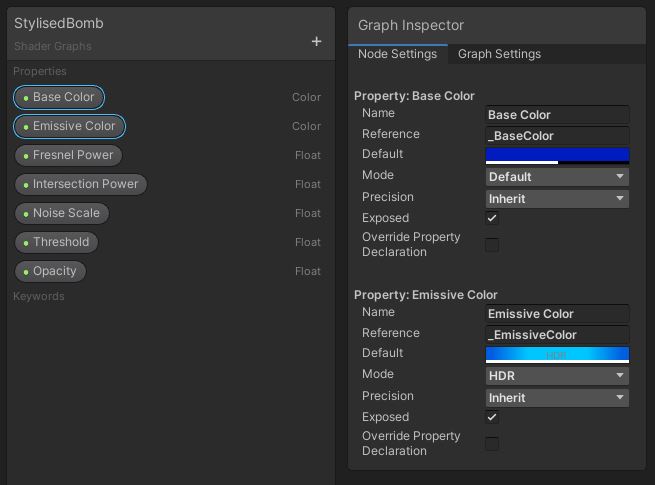Click the Color type label beside Emissive Color
Viewport: 655px width, 485px height.
click(306, 126)
